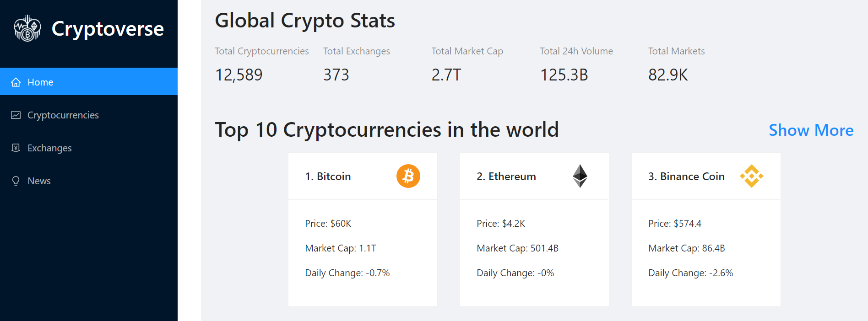Click the Exchanges icon in sidebar
Image resolution: width=868 pixels, height=321 pixels.
(x=16, y=148)
